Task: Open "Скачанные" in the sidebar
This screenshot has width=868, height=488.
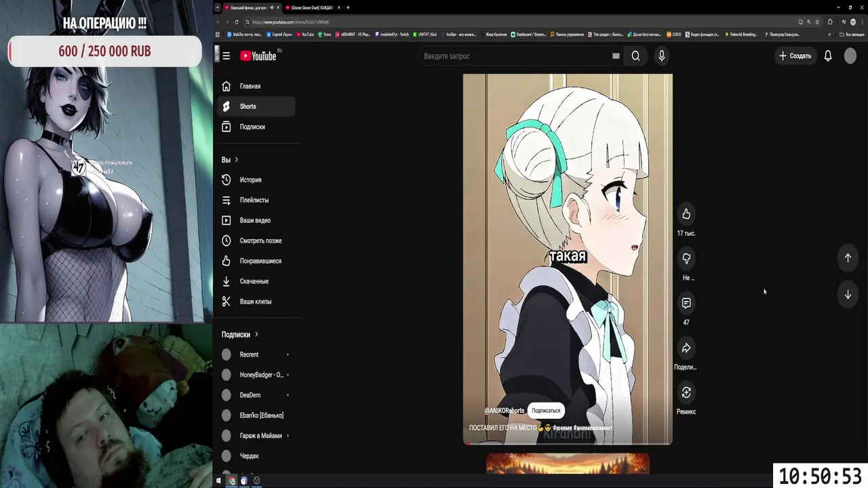Action: pyautogui.click(x=256, y=281)
